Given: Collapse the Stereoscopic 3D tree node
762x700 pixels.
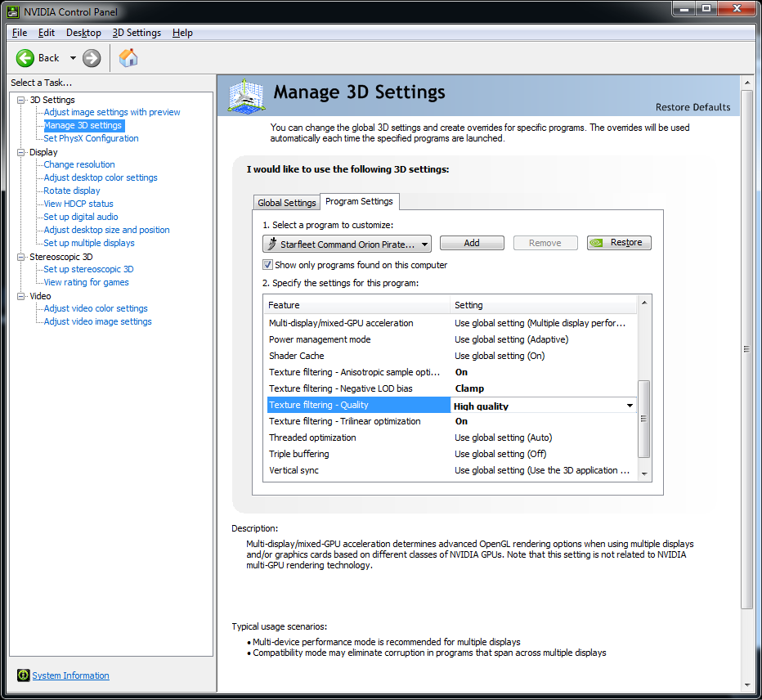Looking at the screenshot, I should tap(21, 257).
